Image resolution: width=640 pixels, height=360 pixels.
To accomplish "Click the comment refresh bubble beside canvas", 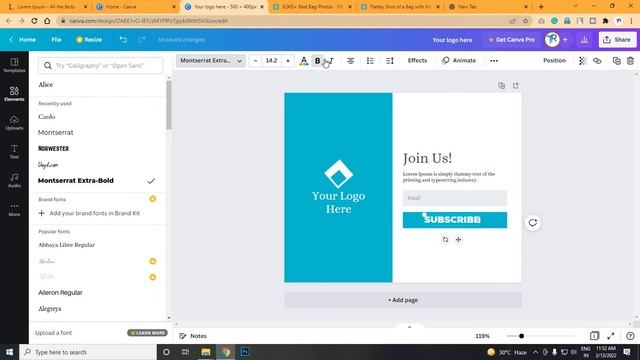I will pyautogui.click(x=533, y=223).
